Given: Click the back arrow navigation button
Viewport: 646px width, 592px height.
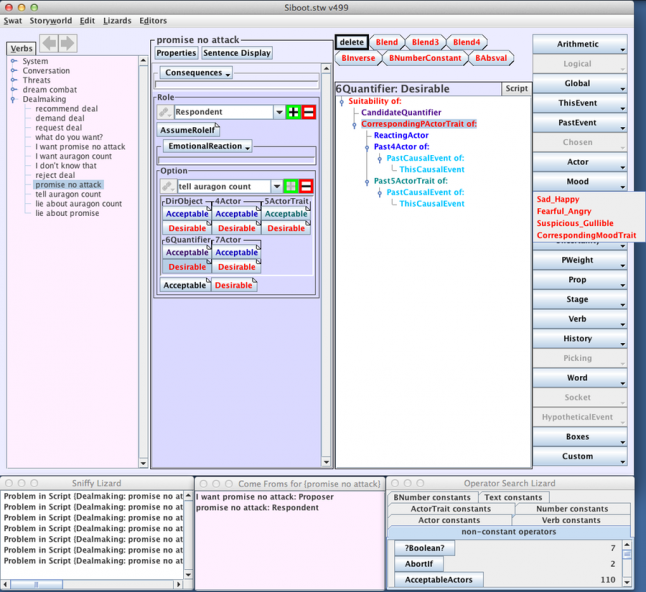Looking at the screenshot, I should pyautogui.click(x=49, y=43).
